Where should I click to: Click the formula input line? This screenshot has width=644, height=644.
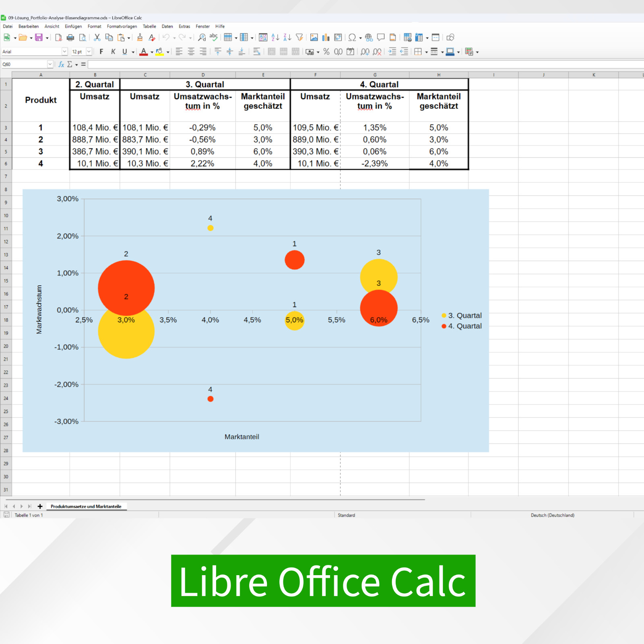pyautogui.click(x=365, y=64)
